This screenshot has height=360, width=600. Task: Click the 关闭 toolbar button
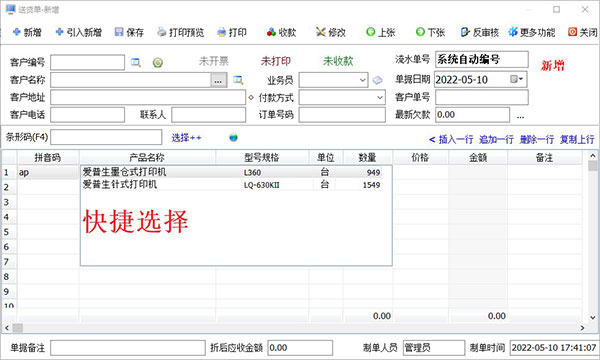(583, 33)
